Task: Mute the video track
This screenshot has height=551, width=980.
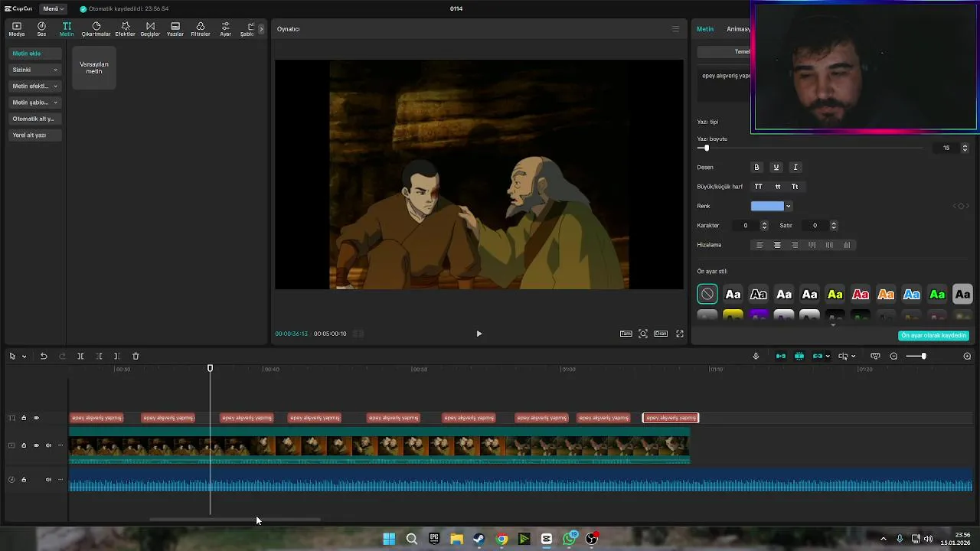Action: point(48,445)
